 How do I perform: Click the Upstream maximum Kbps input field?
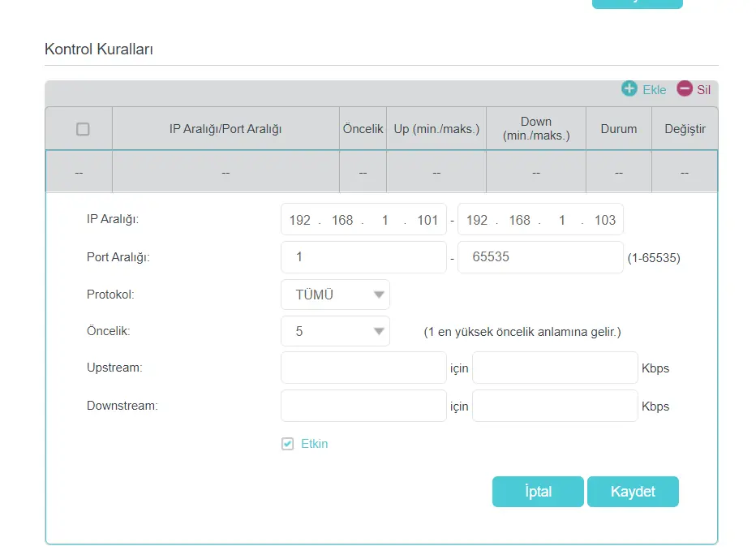(555, 368)
